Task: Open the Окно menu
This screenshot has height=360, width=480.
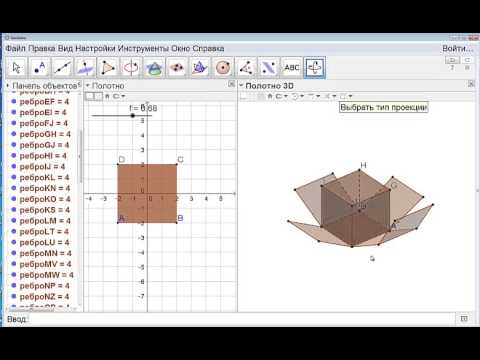Action: coord(180,49)
